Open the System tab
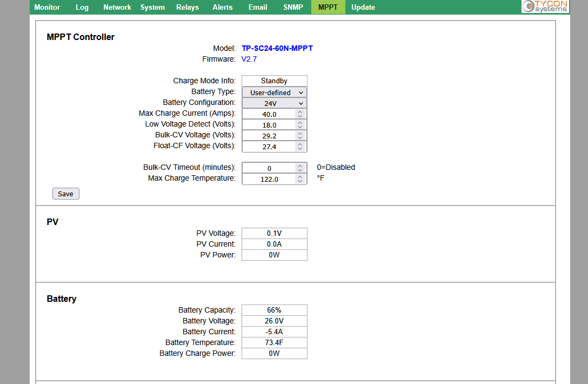588x384 pixels. pos(152,7)
